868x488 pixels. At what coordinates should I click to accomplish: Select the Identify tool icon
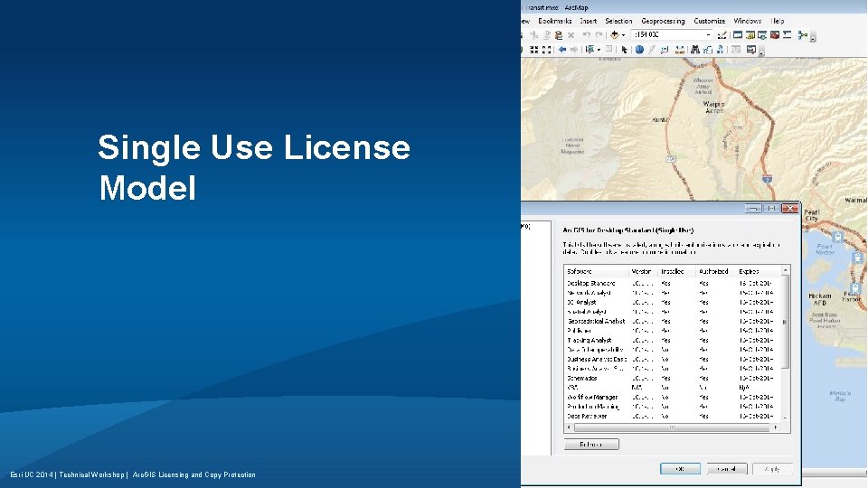pos(639,50)
